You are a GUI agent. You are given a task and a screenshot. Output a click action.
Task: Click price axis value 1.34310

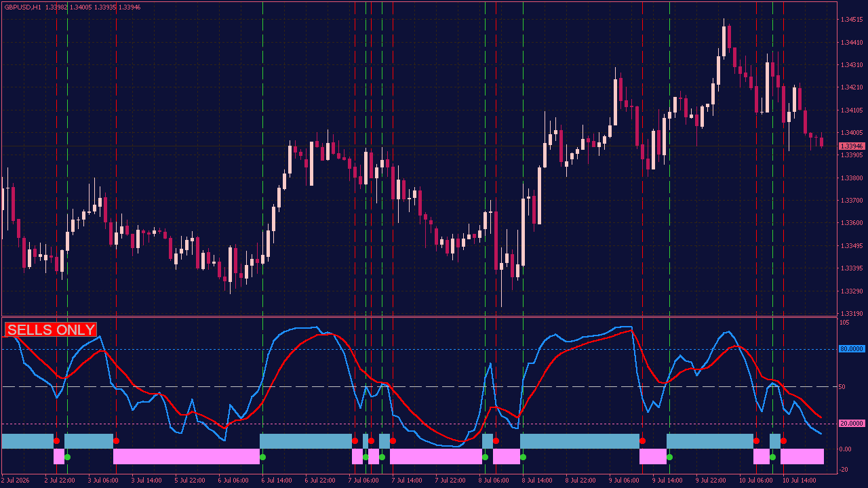tap(852, 65)
